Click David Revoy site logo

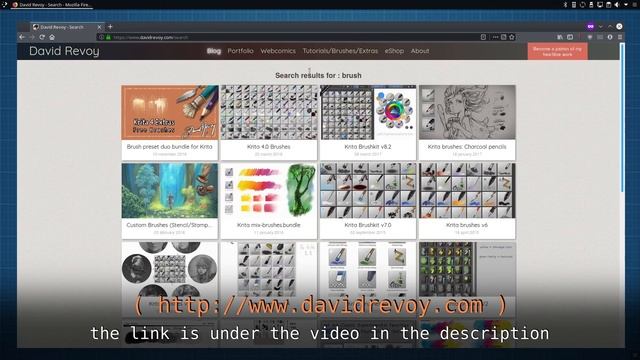coord(64,51)
